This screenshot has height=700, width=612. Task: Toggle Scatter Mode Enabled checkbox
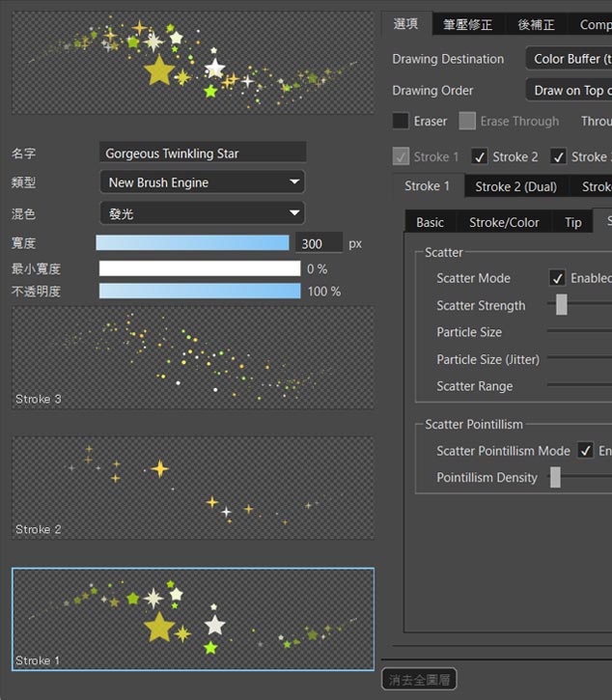coord(557,278)
